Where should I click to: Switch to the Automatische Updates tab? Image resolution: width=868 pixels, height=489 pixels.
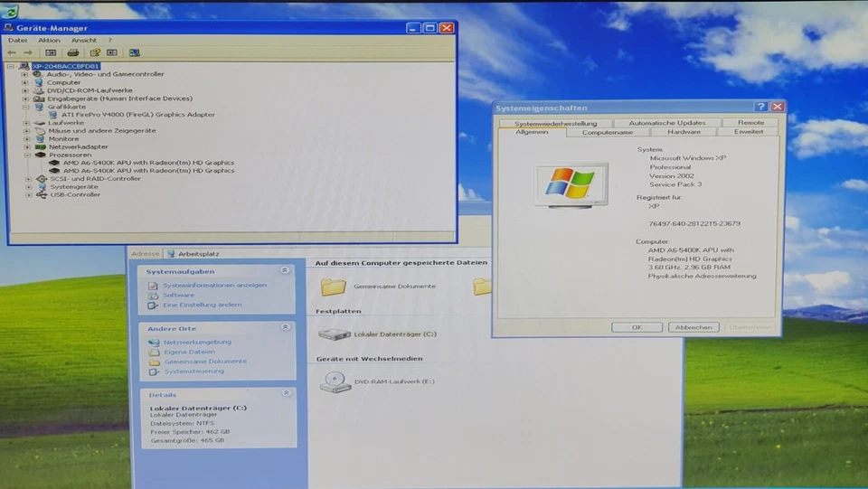coord(667,123)
